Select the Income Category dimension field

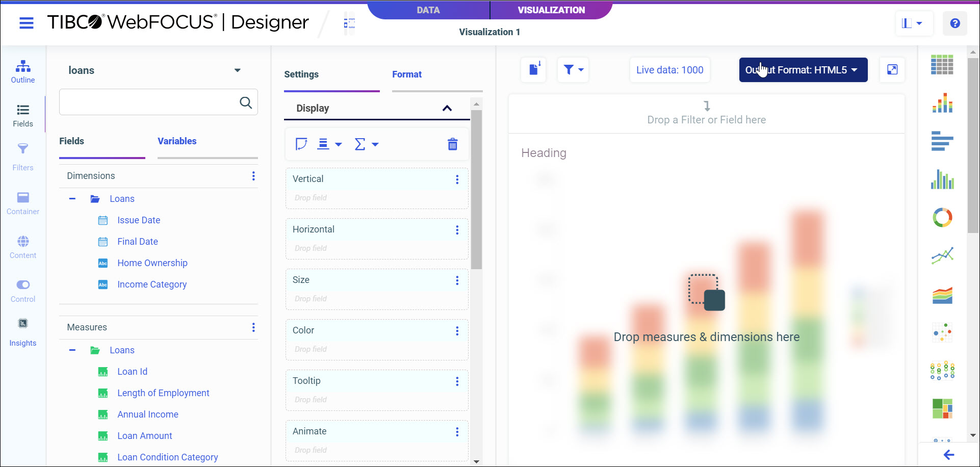coord(152,284)
